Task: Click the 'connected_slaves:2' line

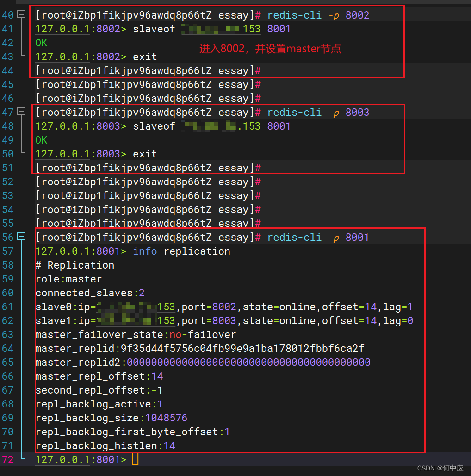Action: 90,293
